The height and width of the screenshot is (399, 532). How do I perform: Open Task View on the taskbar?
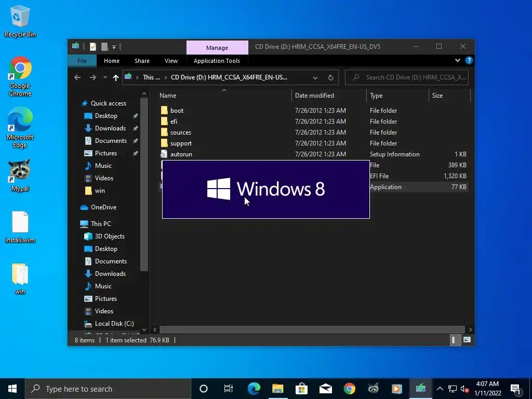pyautogui.click(x=229, y=389)
